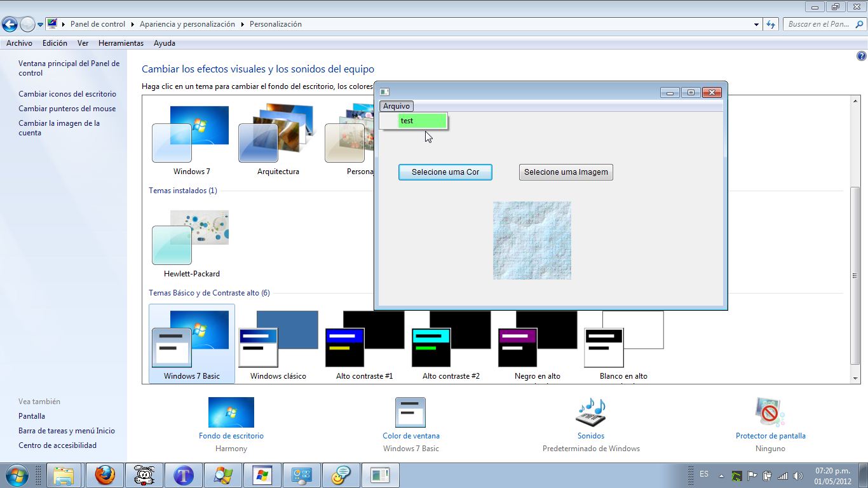Click the Buscar en el Panel search field
The height and width of the screenshot is (488, 868).
coord(824,24)
